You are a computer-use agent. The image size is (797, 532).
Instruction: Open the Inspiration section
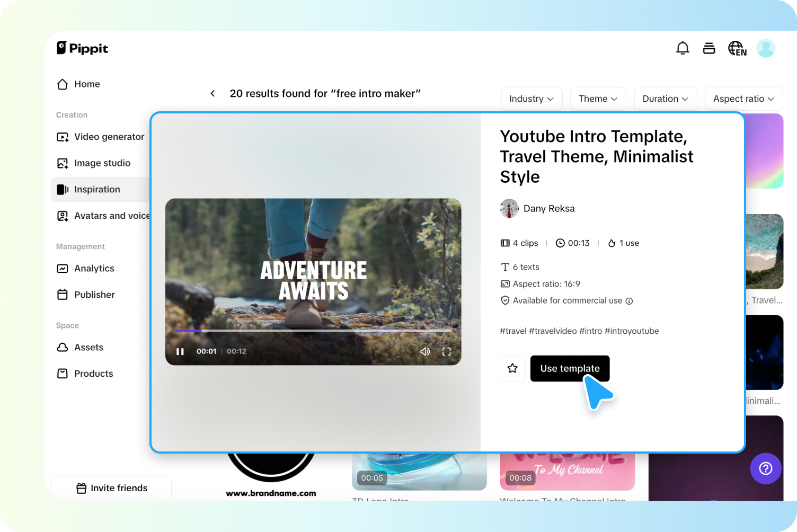click(x=97, y=189)
